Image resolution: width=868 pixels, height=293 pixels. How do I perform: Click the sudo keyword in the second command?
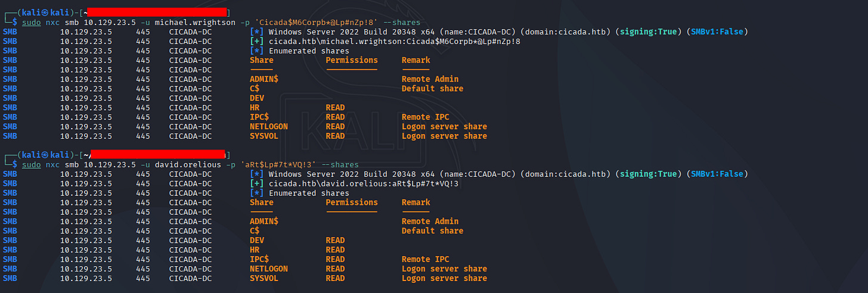click(31, 164)
